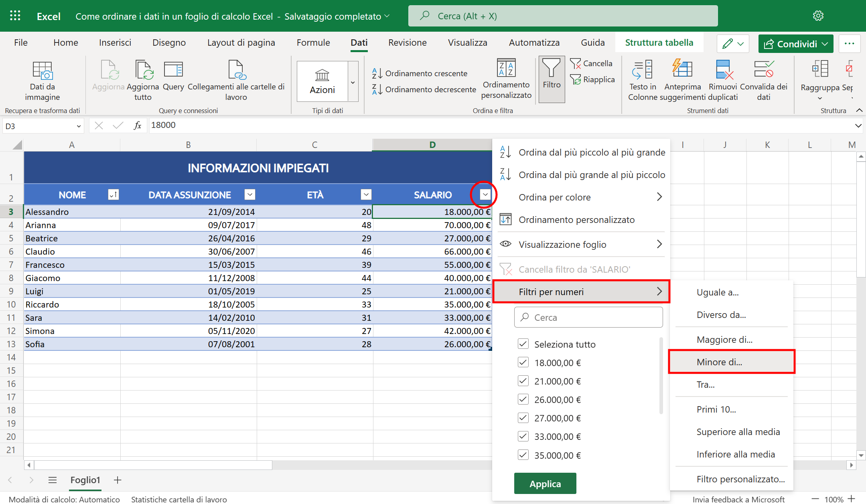Open the SALARIO column filter dropdown

[x=485, y=195]
